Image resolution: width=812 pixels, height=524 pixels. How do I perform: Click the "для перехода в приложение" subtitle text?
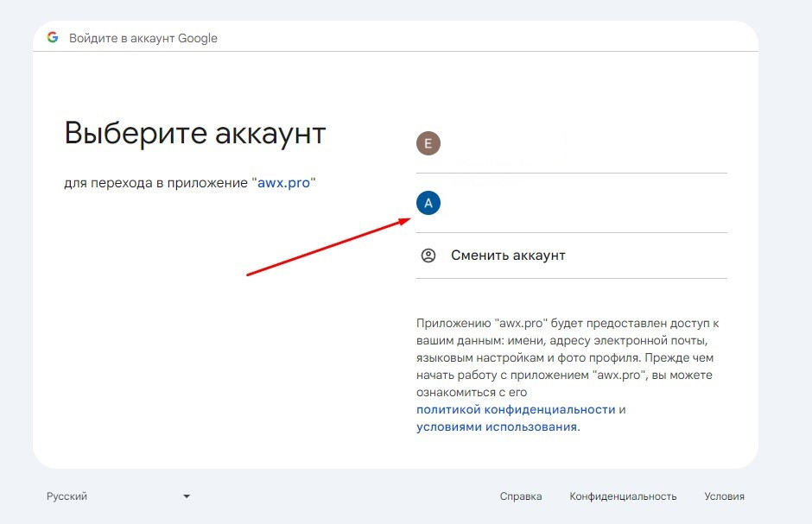[155, 183]
